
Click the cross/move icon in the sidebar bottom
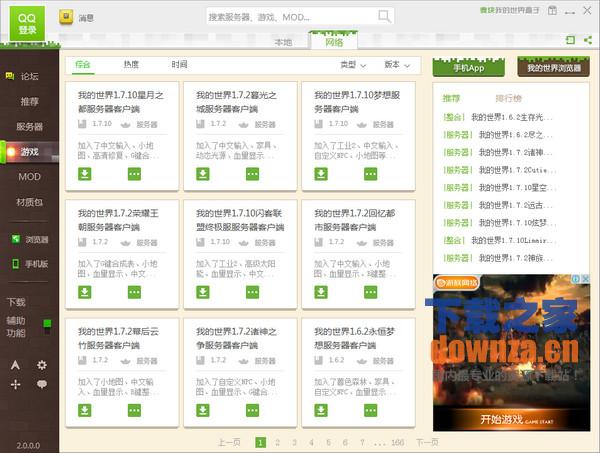pyautogui.click(x=15, y=384)
